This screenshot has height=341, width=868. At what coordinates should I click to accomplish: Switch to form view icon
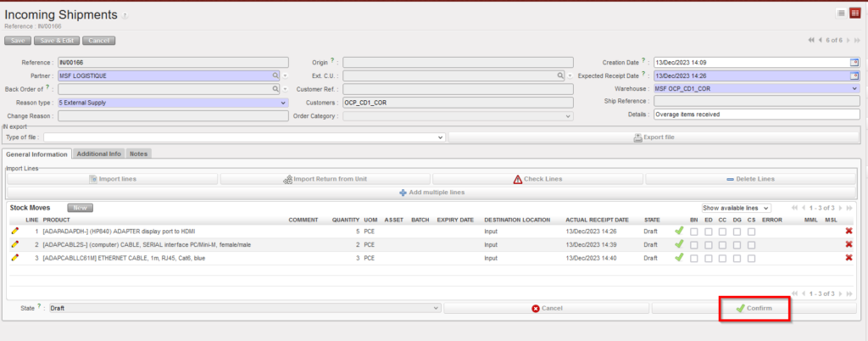(854, 13)
